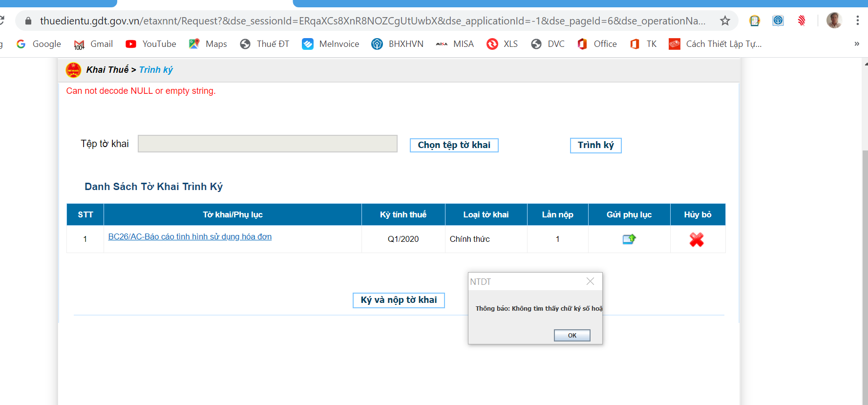Click Ký và nộp tờ khai button
Image resolution: width=868 pixels, height=405 pixels.
click(399, 300)
